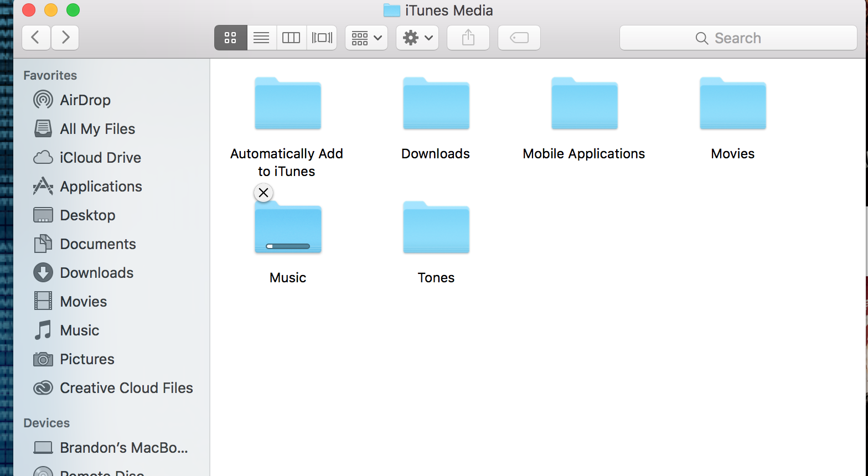Select the Automatically Add to iTunes folder icon
The image size is (868, 476).
point(288,104)
